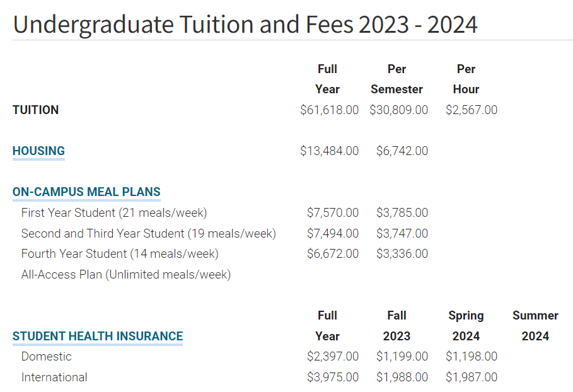
Task: Click the Spring 2024 column header
Action: [x=466, y=325]
